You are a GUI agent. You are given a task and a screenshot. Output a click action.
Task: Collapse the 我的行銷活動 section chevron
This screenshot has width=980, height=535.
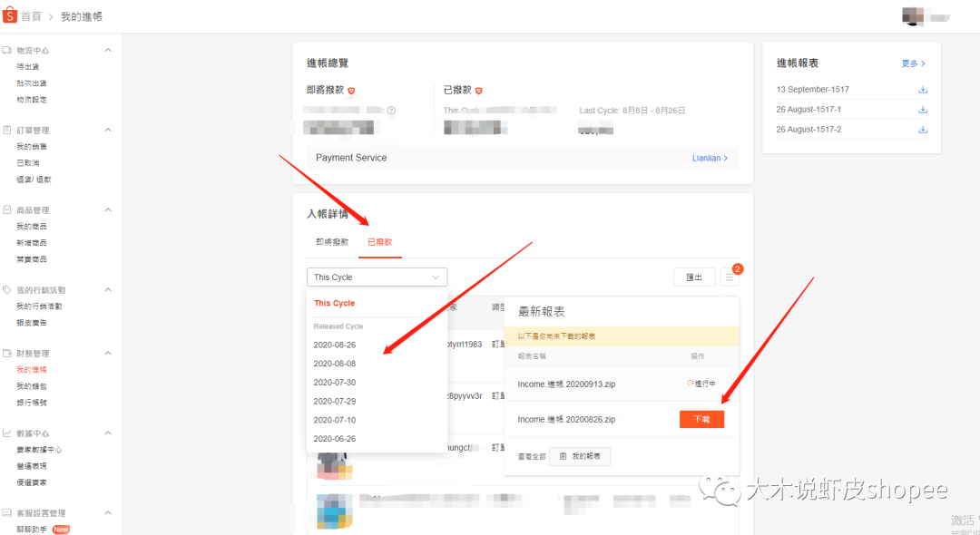(108, 289)
